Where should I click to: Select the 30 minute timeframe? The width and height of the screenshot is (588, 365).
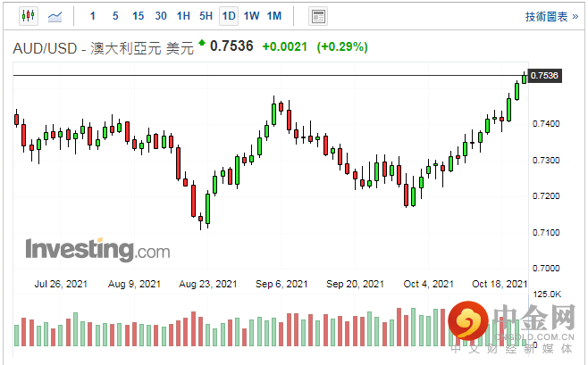[161, 16]
